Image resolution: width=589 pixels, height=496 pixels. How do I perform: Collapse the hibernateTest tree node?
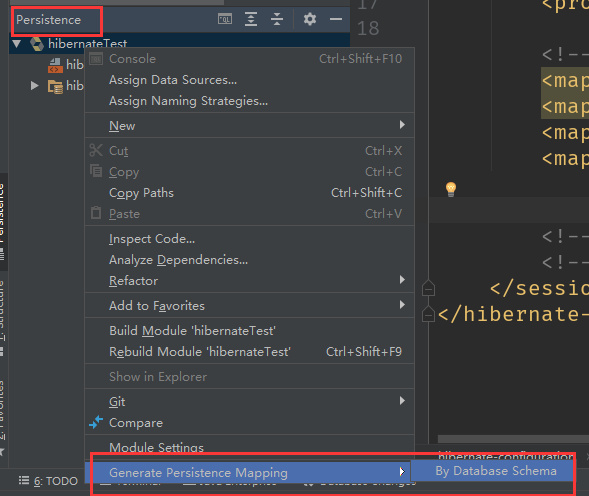coord(17,44)
